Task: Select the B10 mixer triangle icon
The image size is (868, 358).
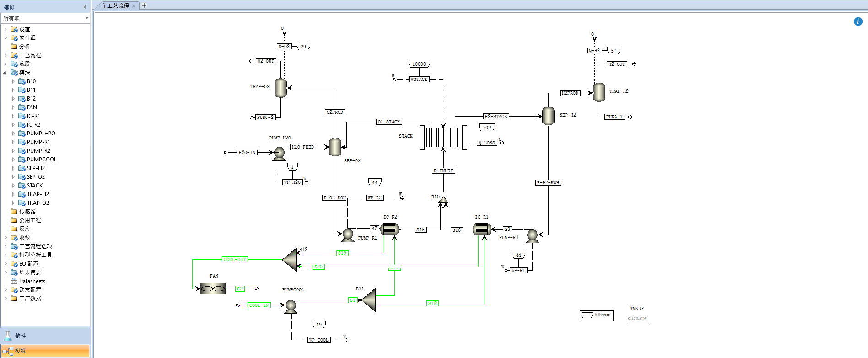Action: (443, 199)
